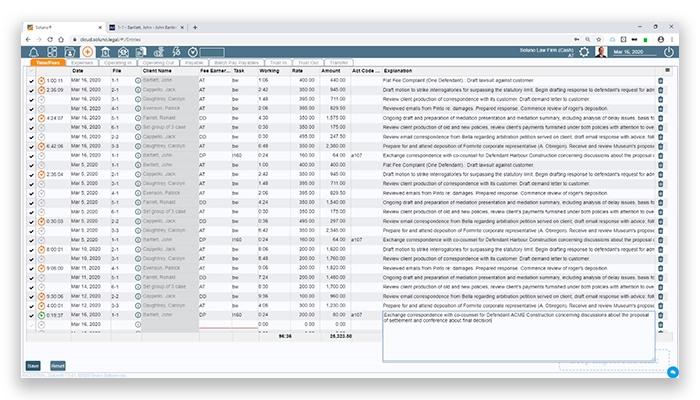The image size is (700, 400).
Task: Switch to the Operating In tab
Action: coord(118,63)
